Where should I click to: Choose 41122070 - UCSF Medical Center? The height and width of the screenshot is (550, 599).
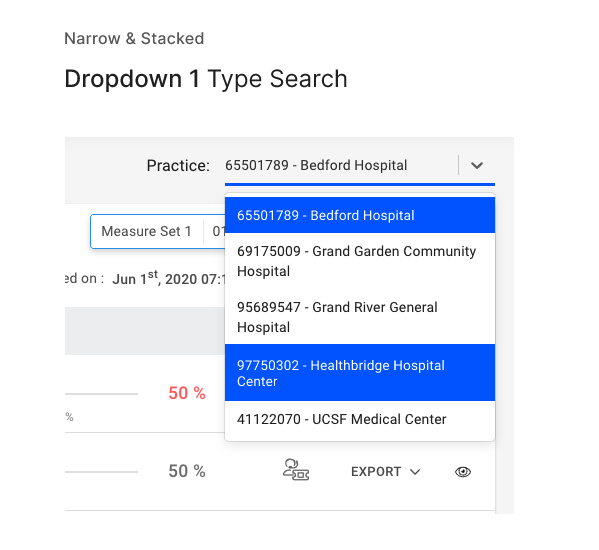click(360, 419)
